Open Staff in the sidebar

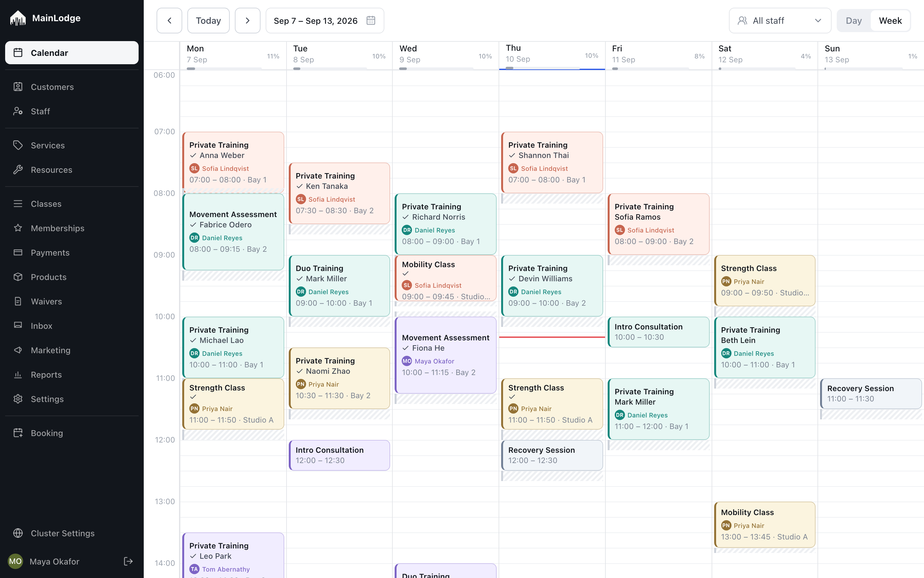[x=72, y=111]
